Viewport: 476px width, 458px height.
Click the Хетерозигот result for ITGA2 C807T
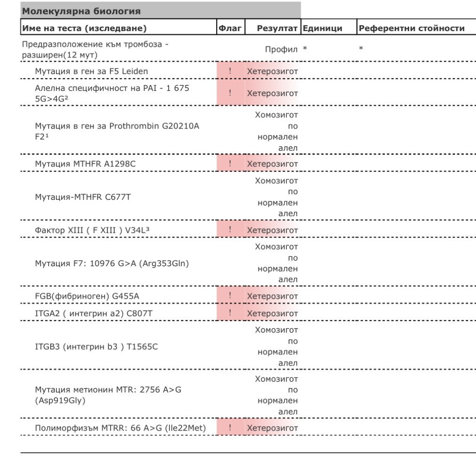273,313
